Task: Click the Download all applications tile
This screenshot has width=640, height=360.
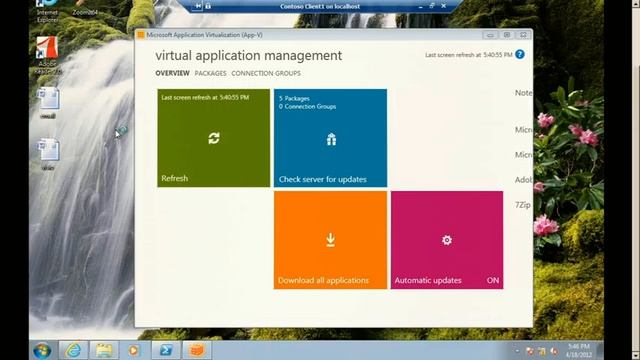Action: [330, 240]
